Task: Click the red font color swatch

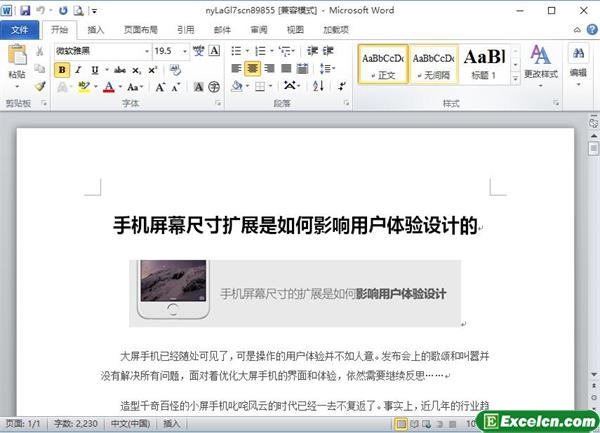Action: tap(108, 88)
